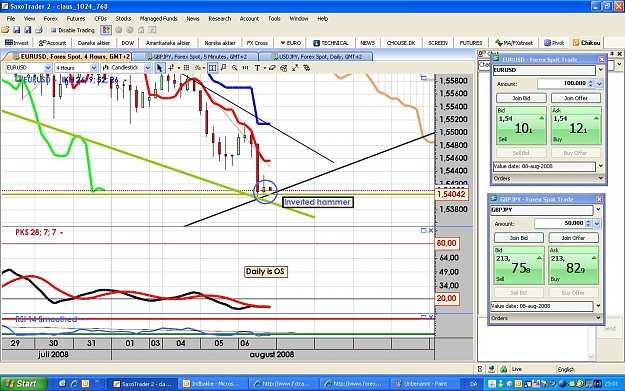Open the EURUSD instrument dropdown in chart toolbar
Screen dimensions: 625x391
click(x=48, y=68)
